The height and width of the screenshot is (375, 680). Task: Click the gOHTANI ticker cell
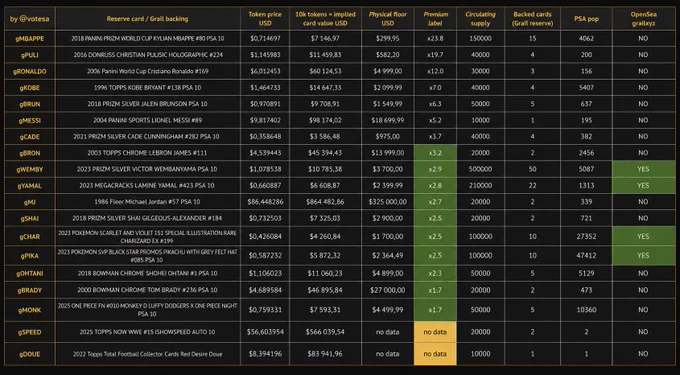point(29,274)
